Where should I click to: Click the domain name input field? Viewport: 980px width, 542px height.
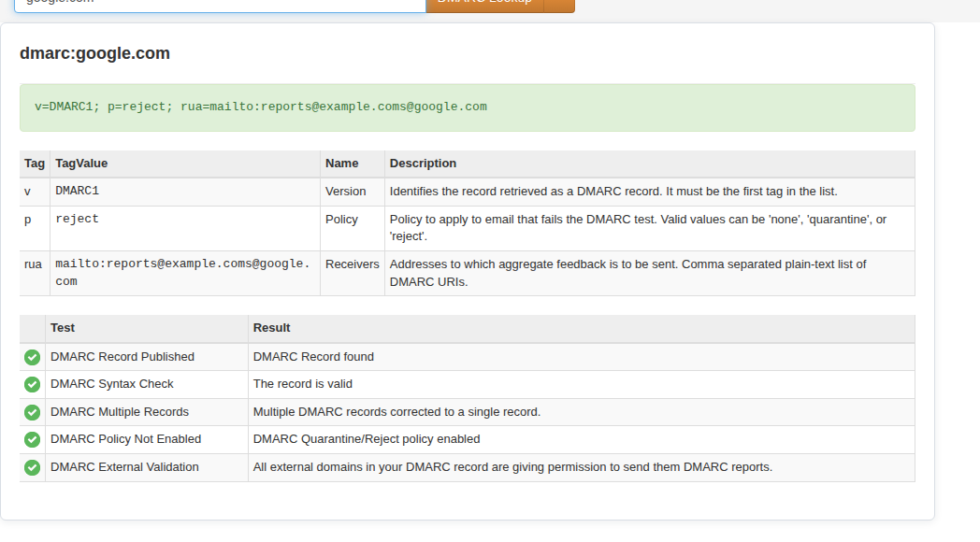pyautogui.click(x=220, y=5)
